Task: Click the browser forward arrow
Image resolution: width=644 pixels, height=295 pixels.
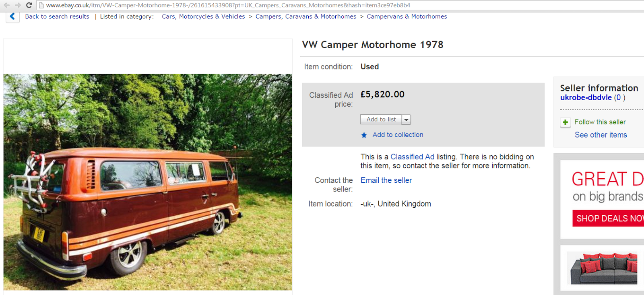Action: coord(18,5)
